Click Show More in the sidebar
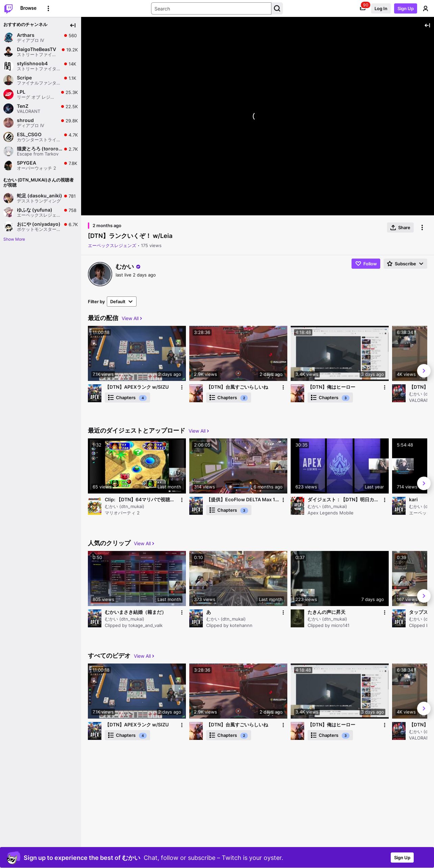Image resolution: width=434 pixels, height=868 pixels. (x=14, y=239)
